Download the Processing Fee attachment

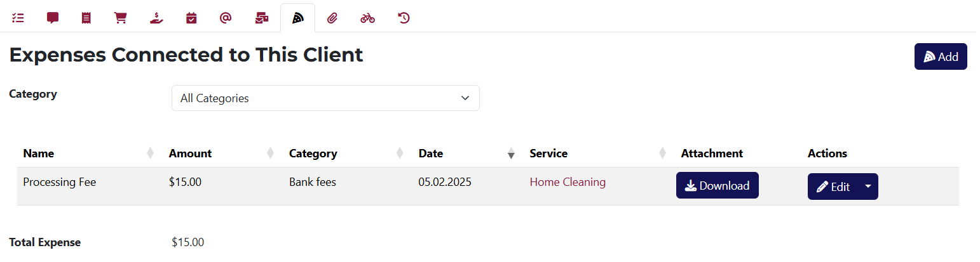[717, 186]
